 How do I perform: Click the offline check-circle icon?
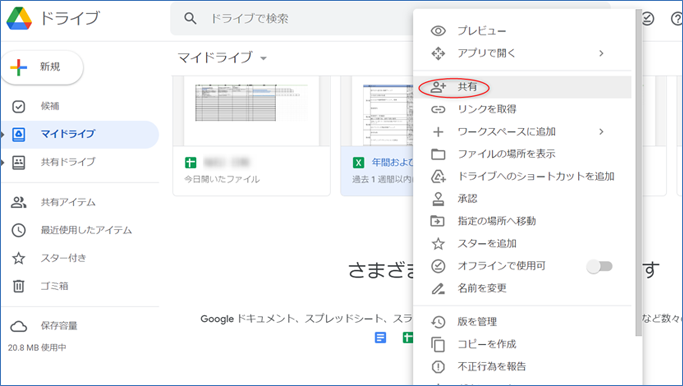coord(438,266)
